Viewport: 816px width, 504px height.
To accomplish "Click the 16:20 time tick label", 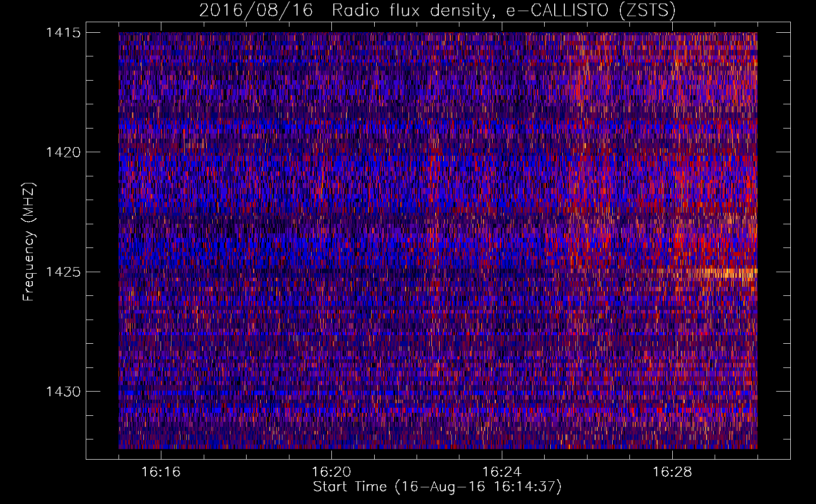I will [331, 472].
